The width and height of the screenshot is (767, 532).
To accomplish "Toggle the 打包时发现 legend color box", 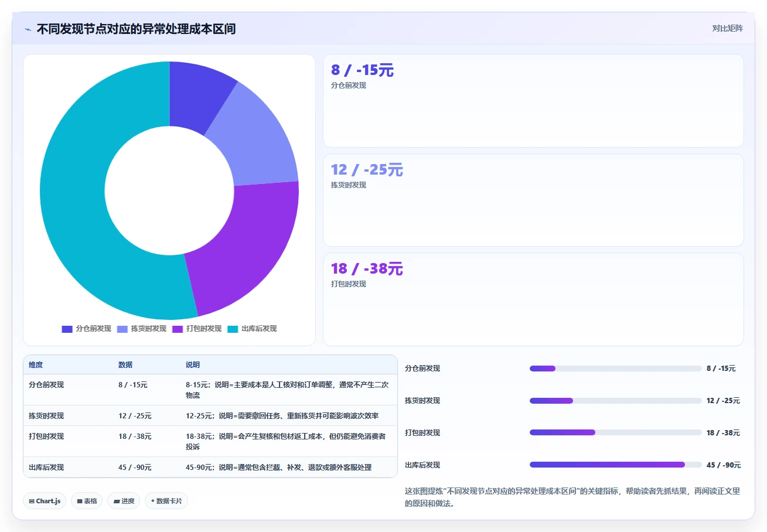I will tap(178, 329).
